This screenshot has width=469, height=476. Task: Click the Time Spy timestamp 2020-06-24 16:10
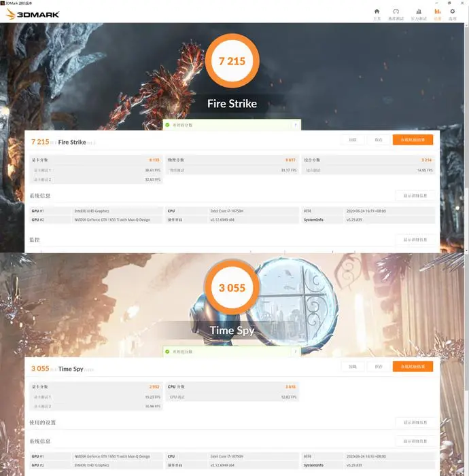coord(366,456)
